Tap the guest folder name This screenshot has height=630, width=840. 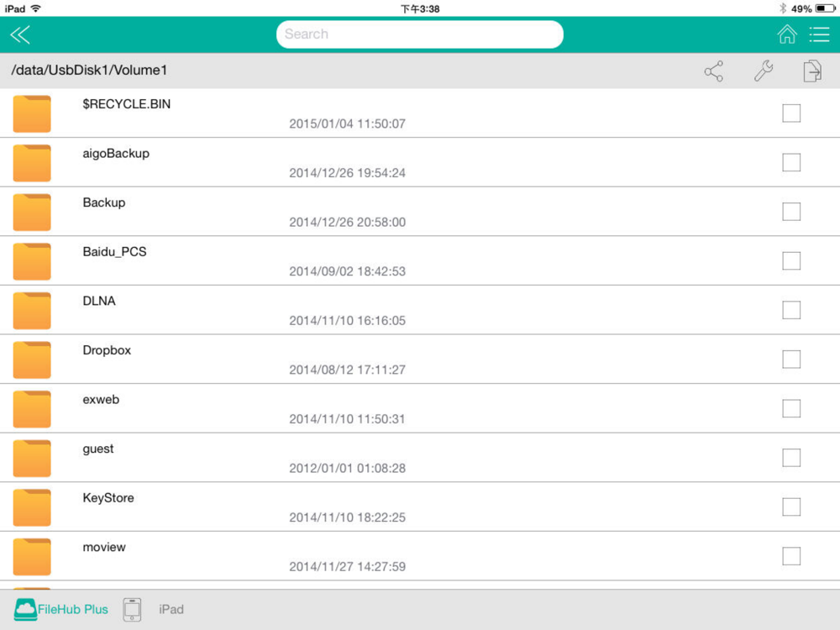click(x=98, y=449)
